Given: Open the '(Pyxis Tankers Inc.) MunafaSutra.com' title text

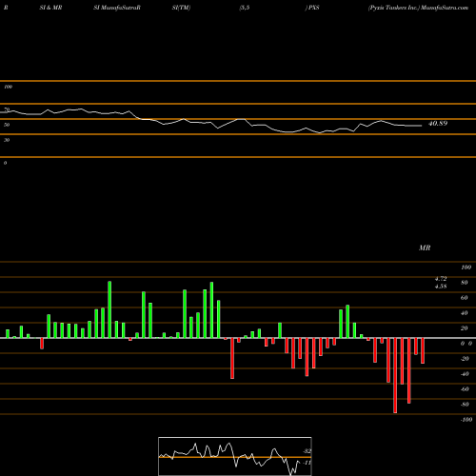Looking at the screenshot, I should coord(418,8).
